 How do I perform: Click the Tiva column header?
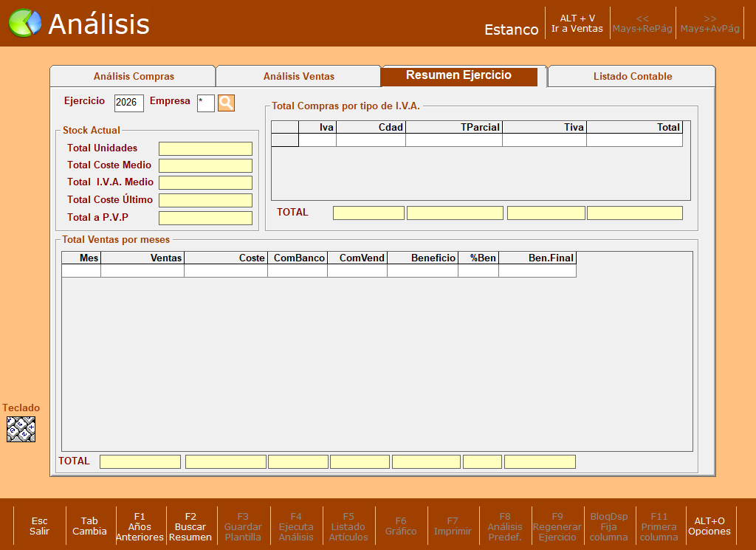[544, 127]
